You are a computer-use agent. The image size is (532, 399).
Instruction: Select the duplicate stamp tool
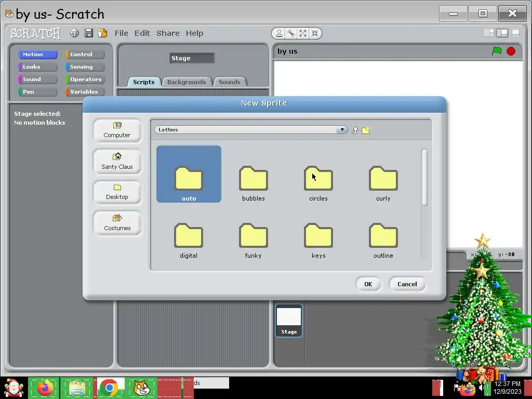pos(279,33)
